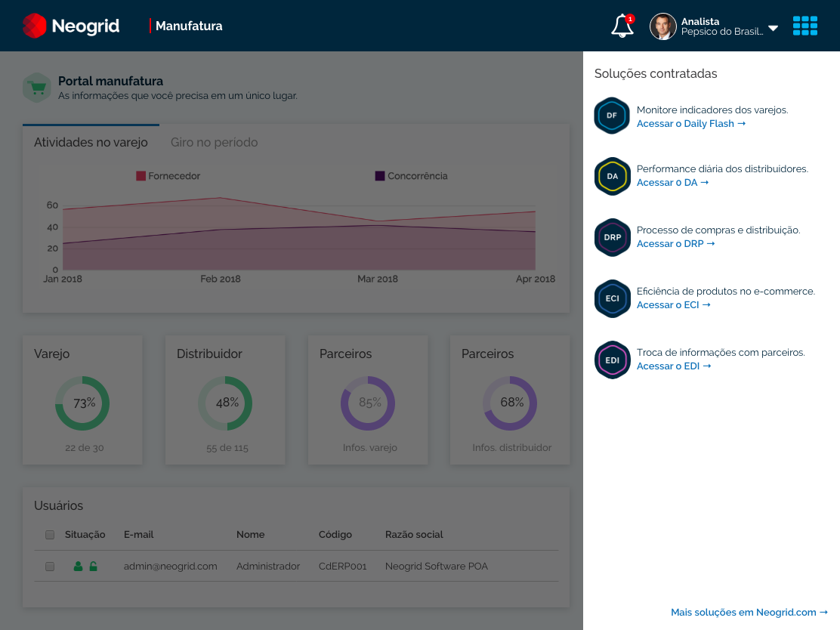
Task: Click the green unlocked padlock icon
Action: [93, 567]
